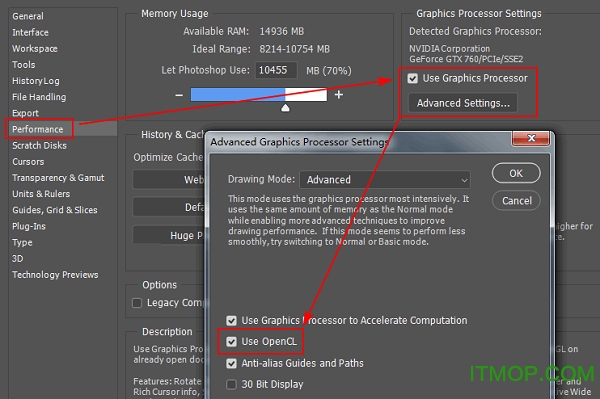Go to Tools preferences
This screenshot has width=600, height=399.
point(23,65)
